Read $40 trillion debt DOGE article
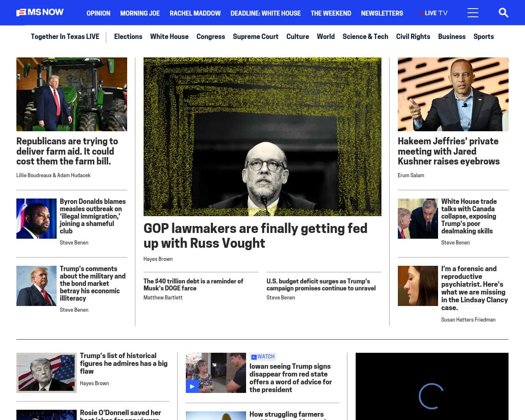525x420 pixels. tap(193, 285)
